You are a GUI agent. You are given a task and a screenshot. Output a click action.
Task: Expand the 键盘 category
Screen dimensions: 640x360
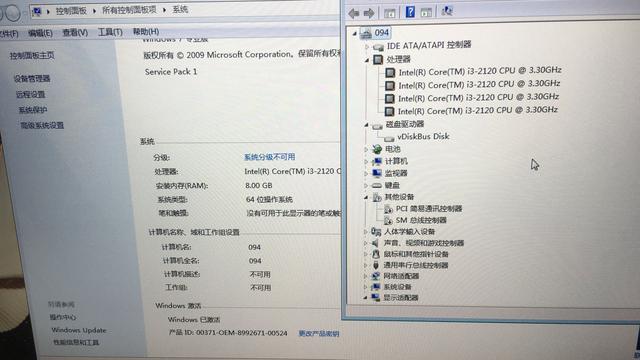click(x=366, y=185)
